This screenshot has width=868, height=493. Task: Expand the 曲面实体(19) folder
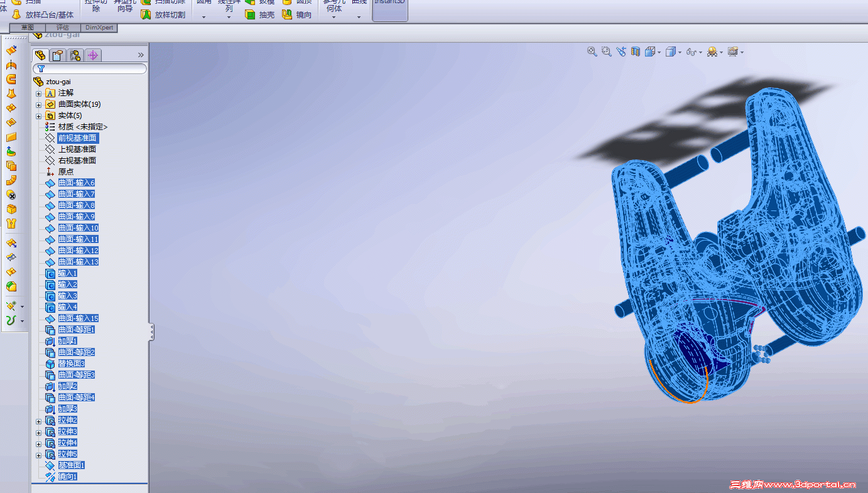[x=38, y=104]
